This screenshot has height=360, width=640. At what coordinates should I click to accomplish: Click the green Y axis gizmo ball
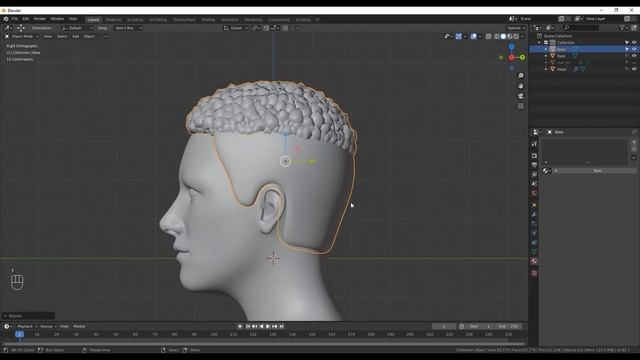[x=522, y=58]
